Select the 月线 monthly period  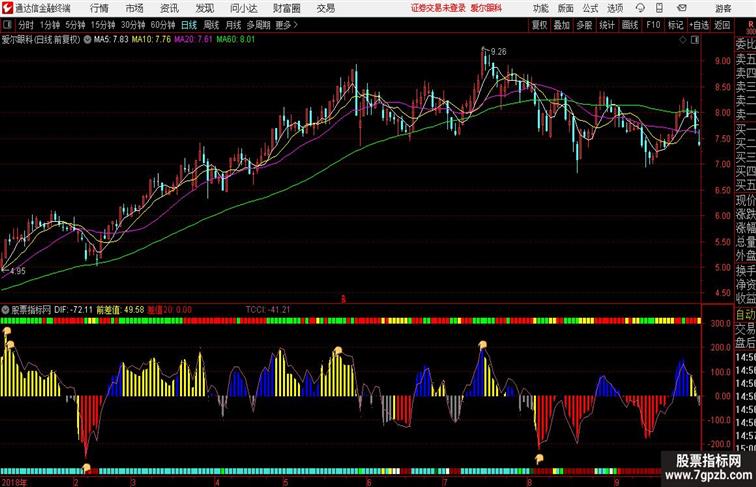233,25
